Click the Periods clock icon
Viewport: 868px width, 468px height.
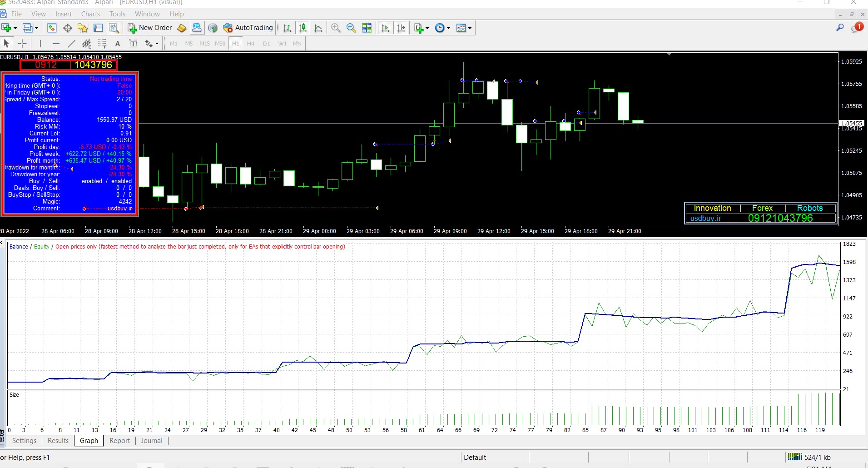coord(440,28)
